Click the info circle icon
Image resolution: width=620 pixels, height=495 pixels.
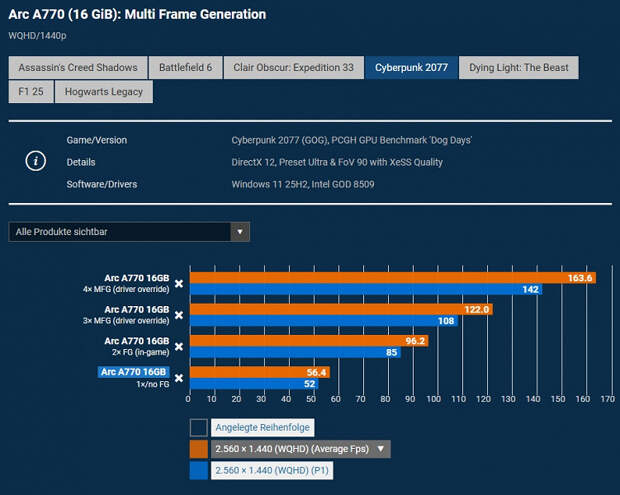tap(35, 161)
